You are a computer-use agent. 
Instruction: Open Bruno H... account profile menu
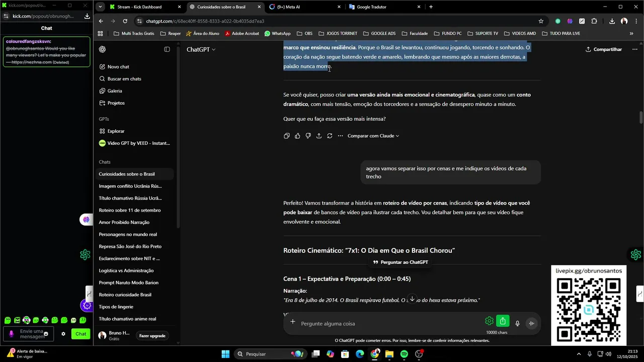click(115, 336)
